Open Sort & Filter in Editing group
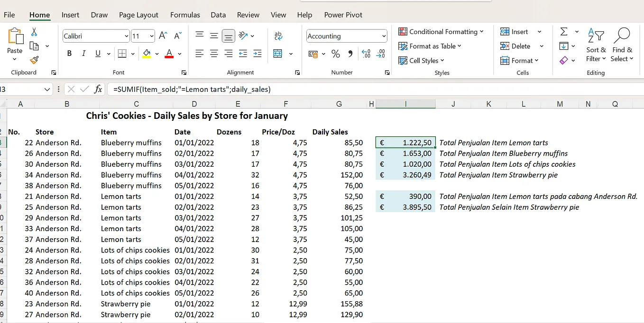The image size is (644, 323). pos(596,45)
